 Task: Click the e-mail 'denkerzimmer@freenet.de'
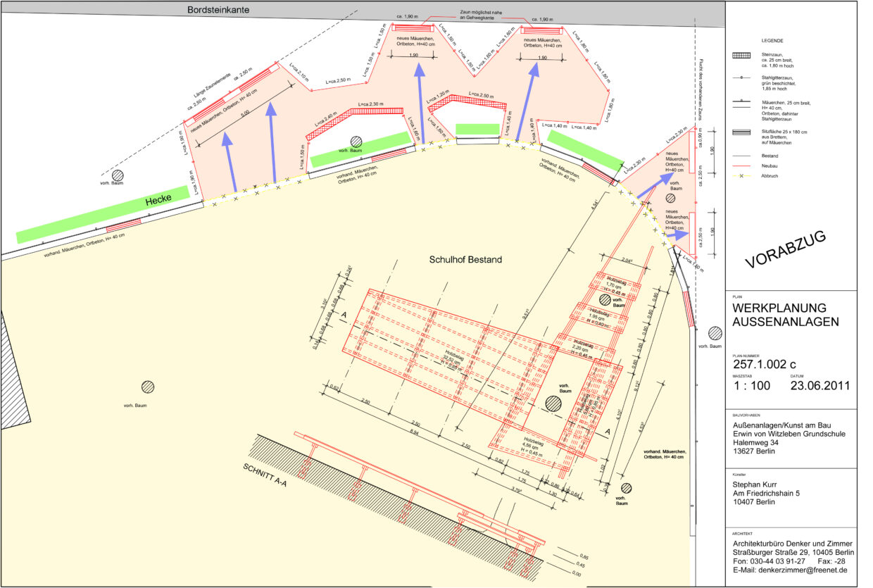(805, 571)
